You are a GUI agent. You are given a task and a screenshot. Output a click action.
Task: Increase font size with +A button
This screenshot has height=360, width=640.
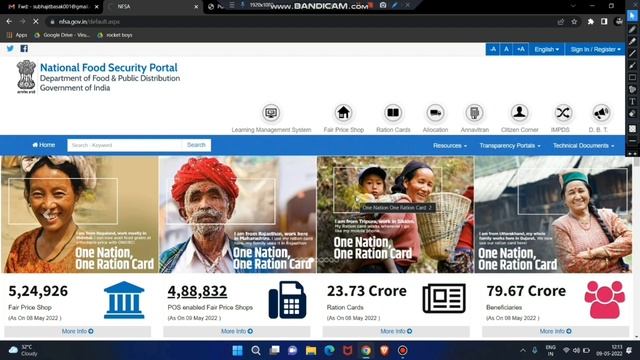521,49
